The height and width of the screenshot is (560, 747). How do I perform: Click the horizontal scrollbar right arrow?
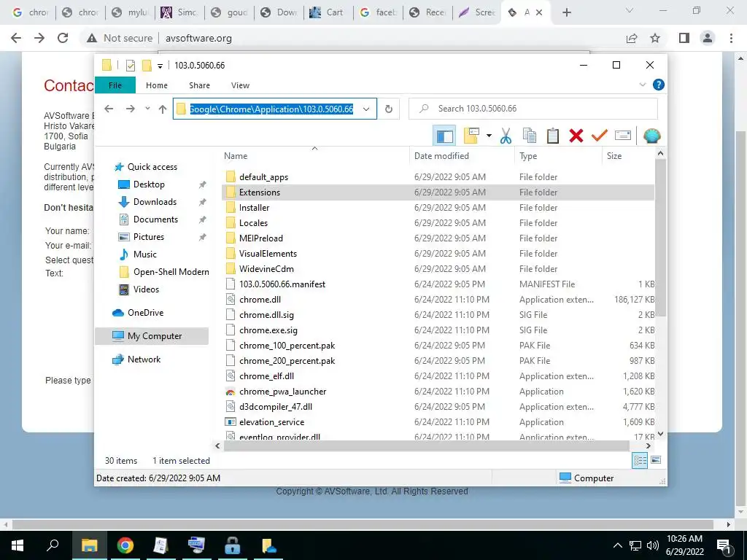648,446
